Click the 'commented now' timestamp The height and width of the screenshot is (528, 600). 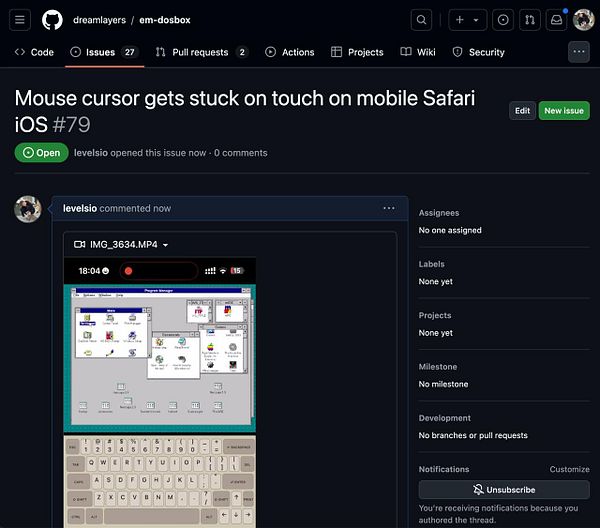135,208
